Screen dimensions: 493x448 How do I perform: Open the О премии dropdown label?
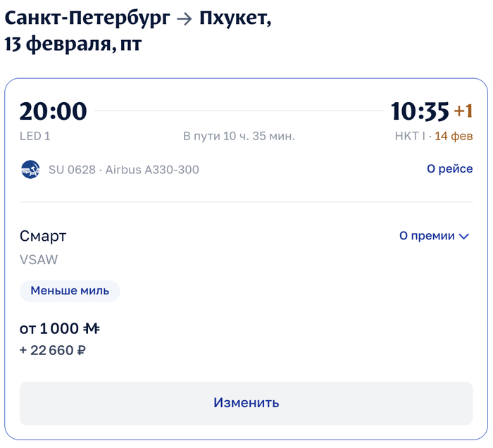click(x=427, y=236)
